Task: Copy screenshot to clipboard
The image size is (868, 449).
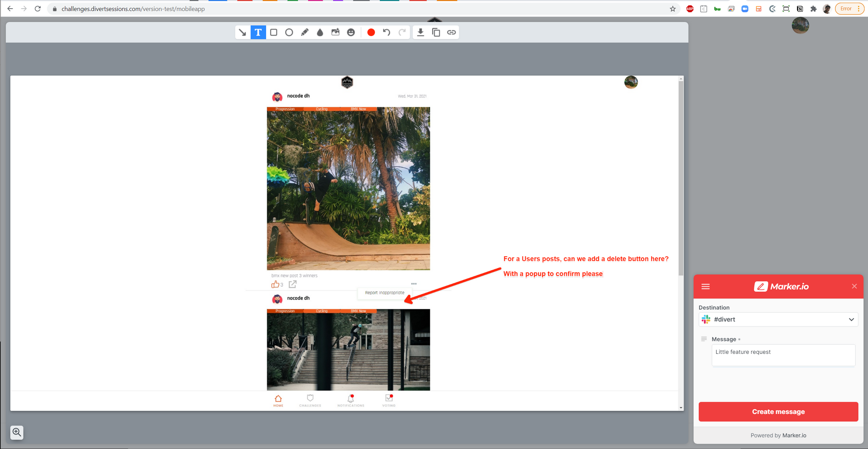Action: tap(436, 33)
